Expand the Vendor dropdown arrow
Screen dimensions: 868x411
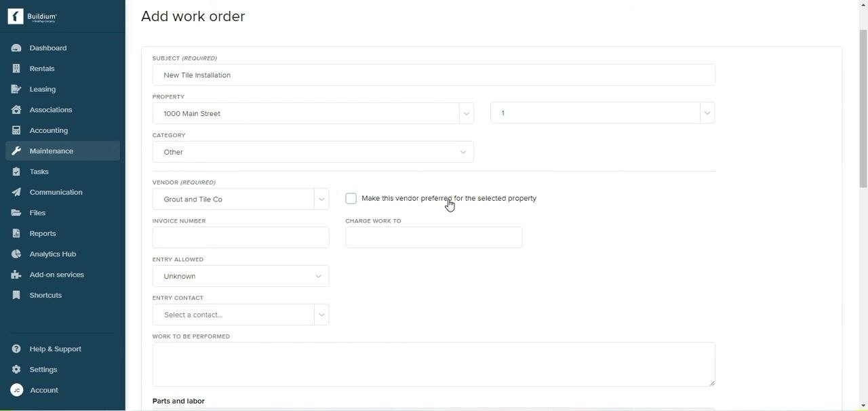[321, 199]
